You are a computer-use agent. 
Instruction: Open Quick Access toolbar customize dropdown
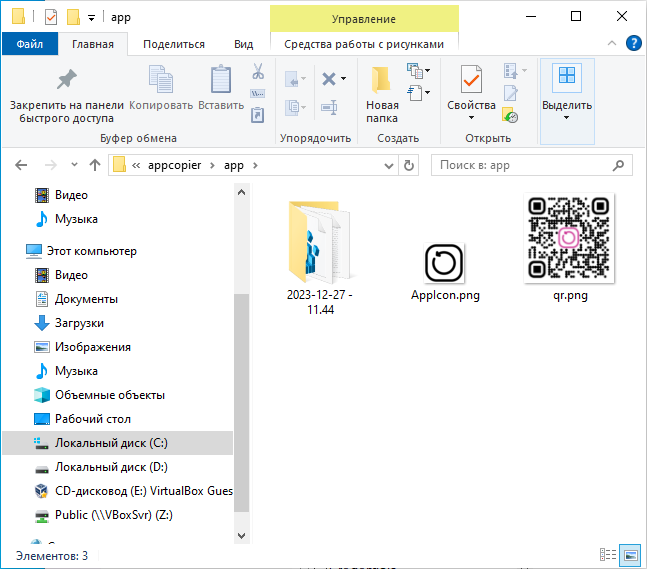tap(91, 18)
